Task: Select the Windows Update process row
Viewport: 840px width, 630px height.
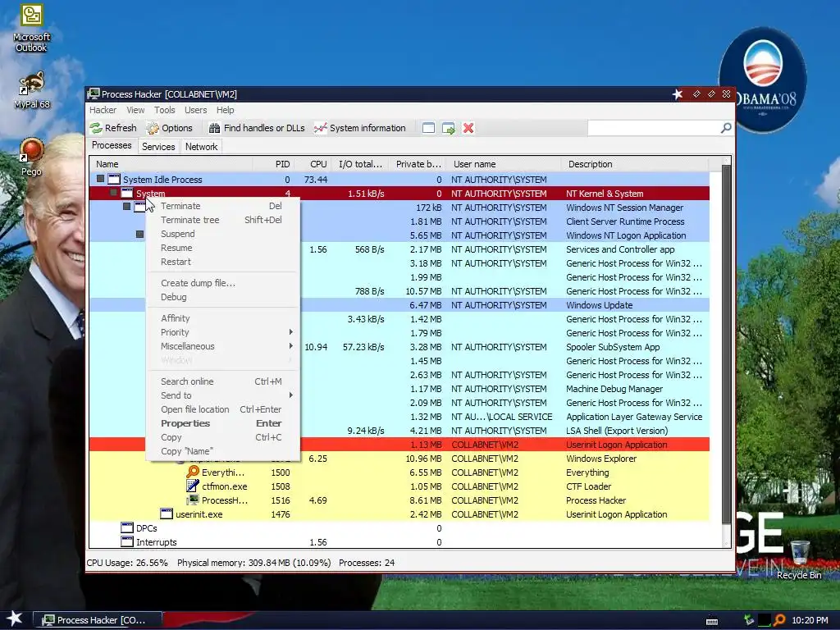Action: tap(399, 305)
